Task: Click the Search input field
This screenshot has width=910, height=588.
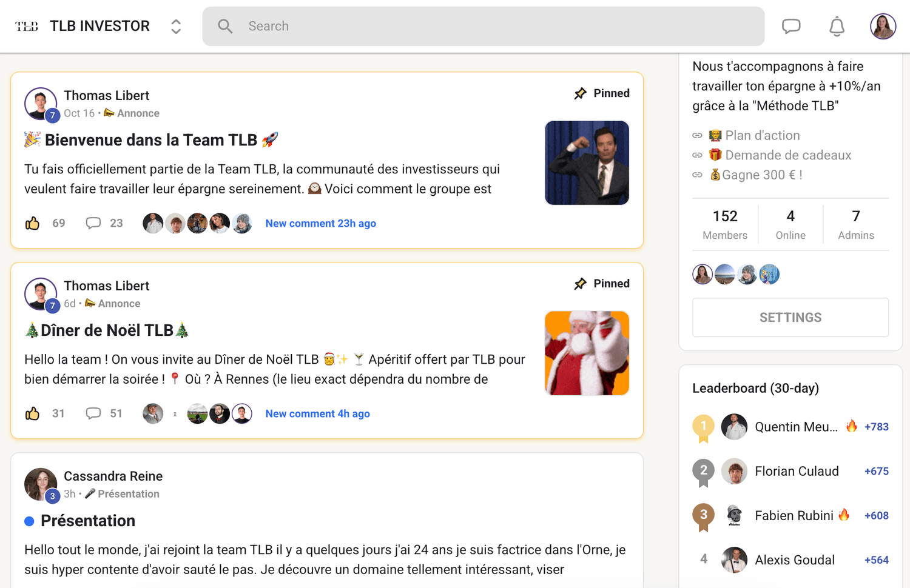Action: [484, 26]
